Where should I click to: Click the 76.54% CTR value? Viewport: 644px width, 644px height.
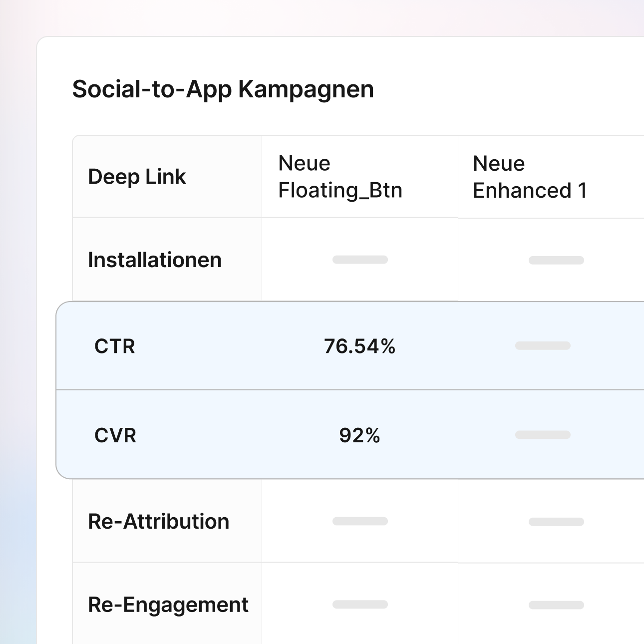(359, 346)
